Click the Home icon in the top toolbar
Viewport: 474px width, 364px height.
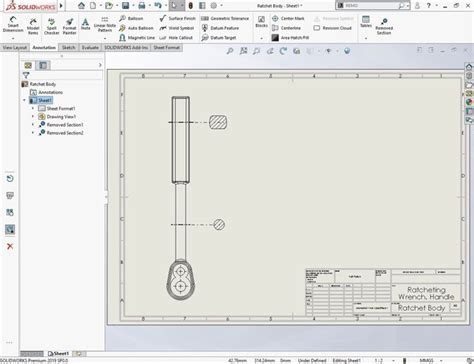pos(81,6)
